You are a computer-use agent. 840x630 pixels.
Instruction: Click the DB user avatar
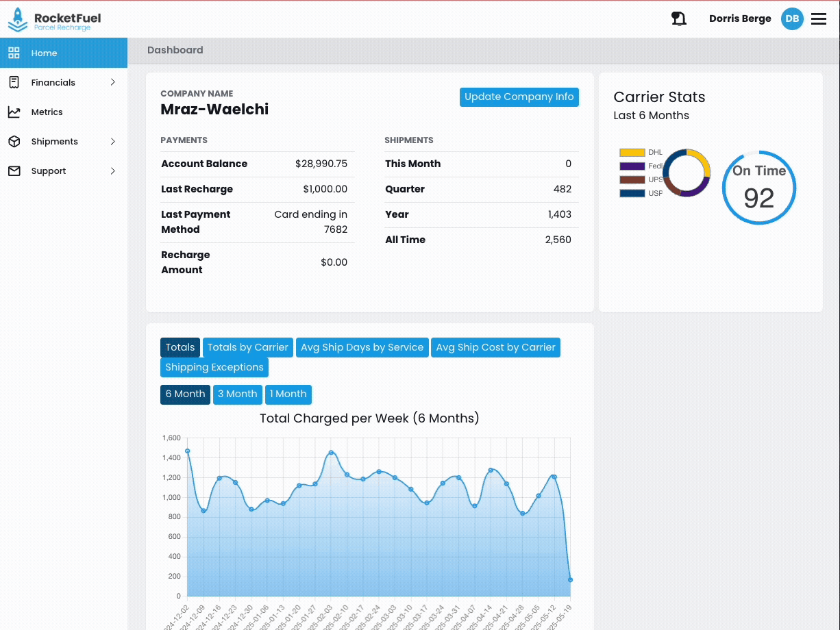(792, 18)
